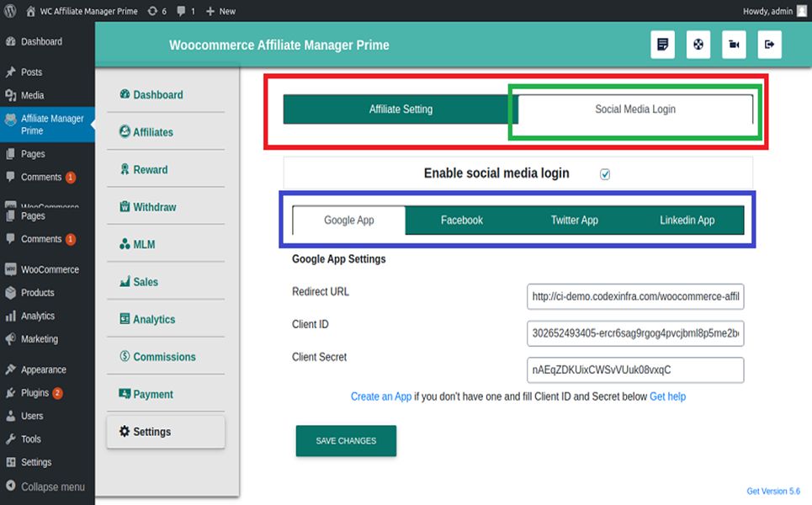Open the documentation notes icon in header
This screenshot has width=812, height=505.
(662, 45)
